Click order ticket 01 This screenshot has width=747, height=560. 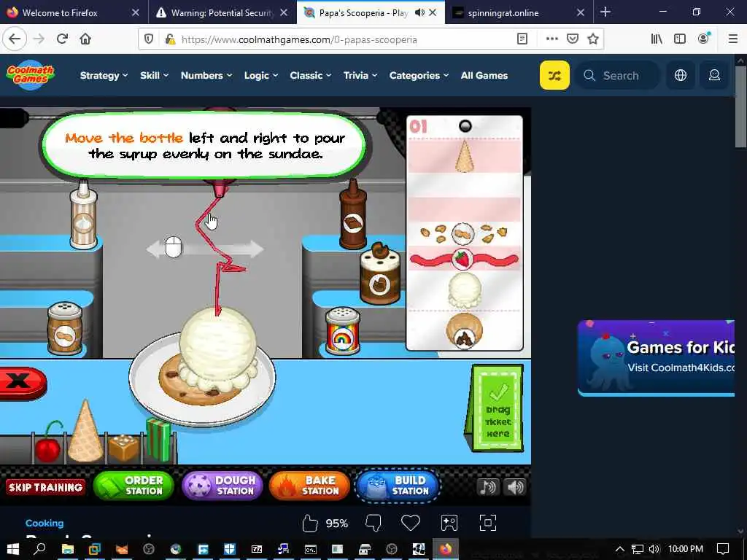pyautogui.click(x=465, y=233)
